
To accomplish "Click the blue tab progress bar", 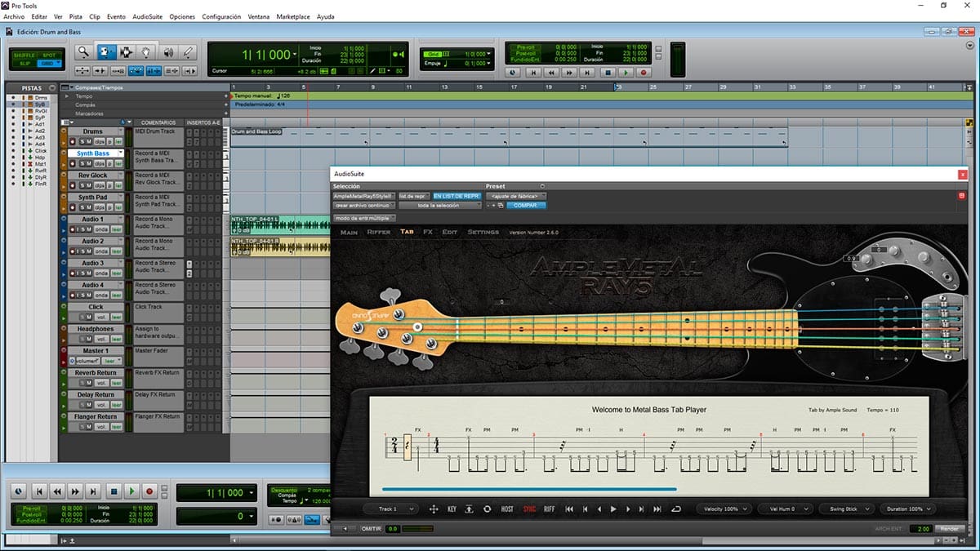I will point(529,490).
